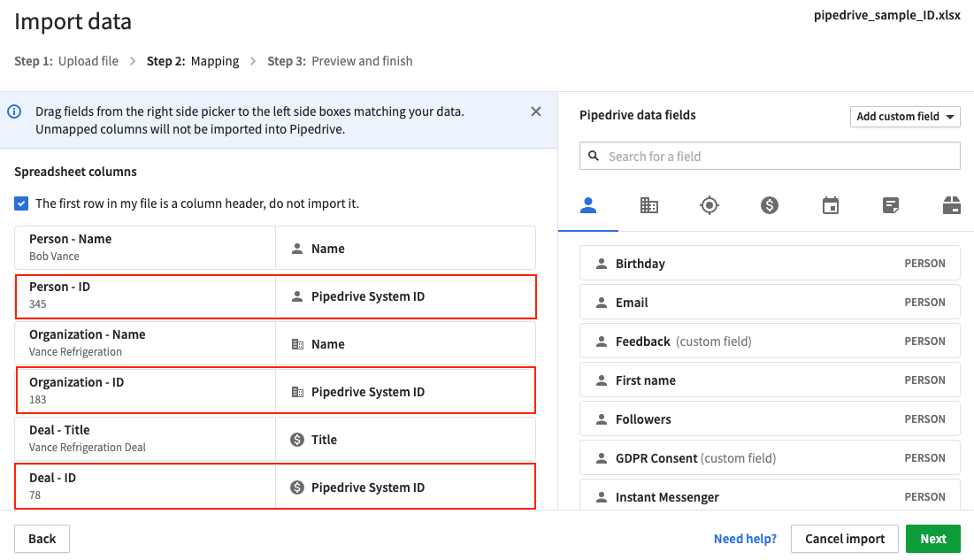974x560 pixels.
Task: Click the person icon beside First name
Action: click(602, 380)
